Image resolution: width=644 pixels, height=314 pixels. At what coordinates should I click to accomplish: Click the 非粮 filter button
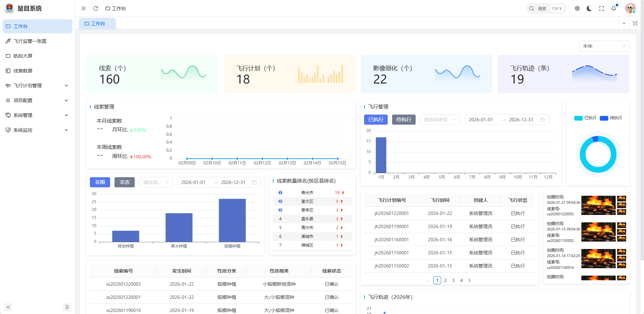tap(100, 182)
